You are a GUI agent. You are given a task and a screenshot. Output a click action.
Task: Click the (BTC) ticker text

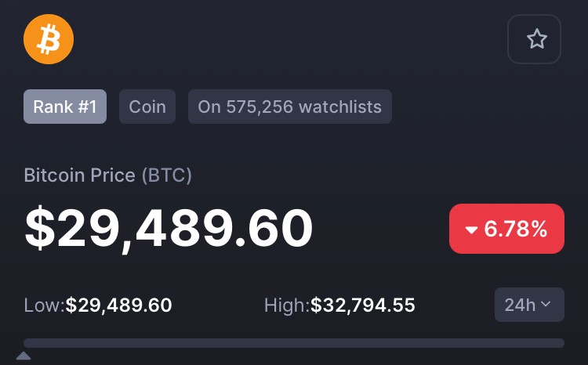(x=167, y=175)
